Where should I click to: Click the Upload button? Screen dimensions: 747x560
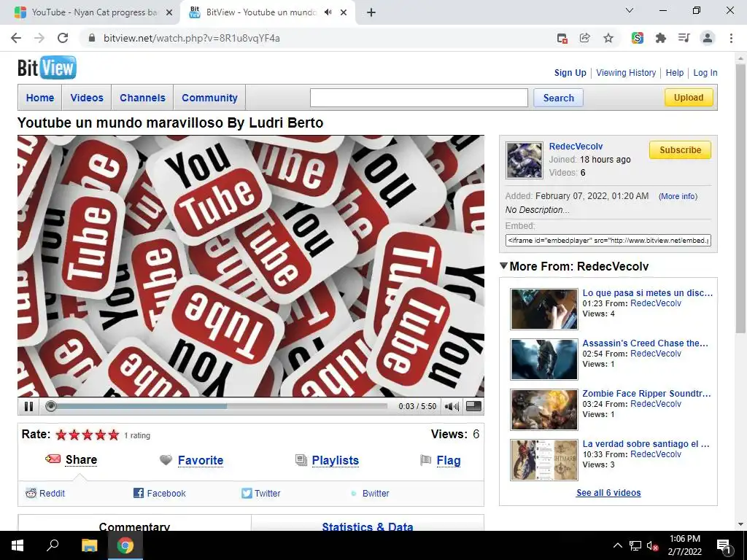(689, 97)
